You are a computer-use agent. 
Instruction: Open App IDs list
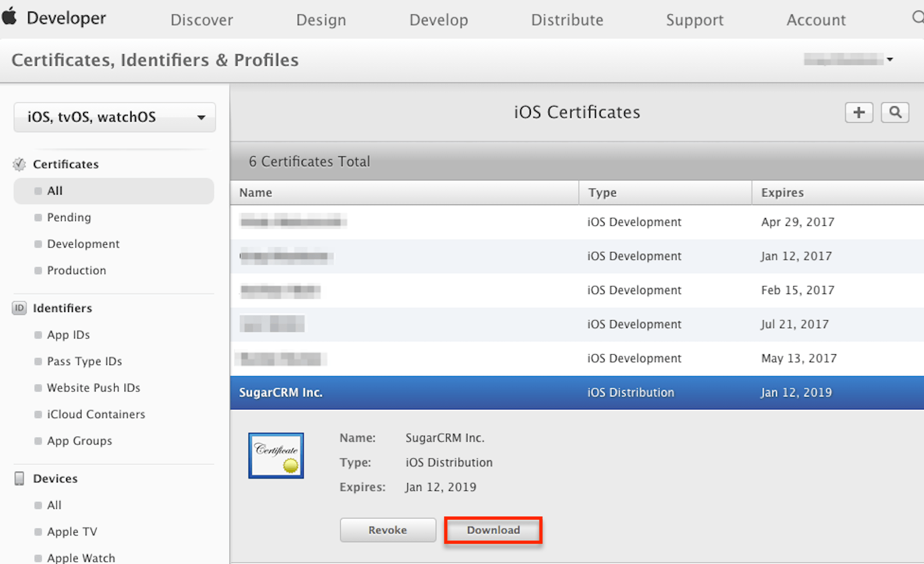[x=68, y=335]
